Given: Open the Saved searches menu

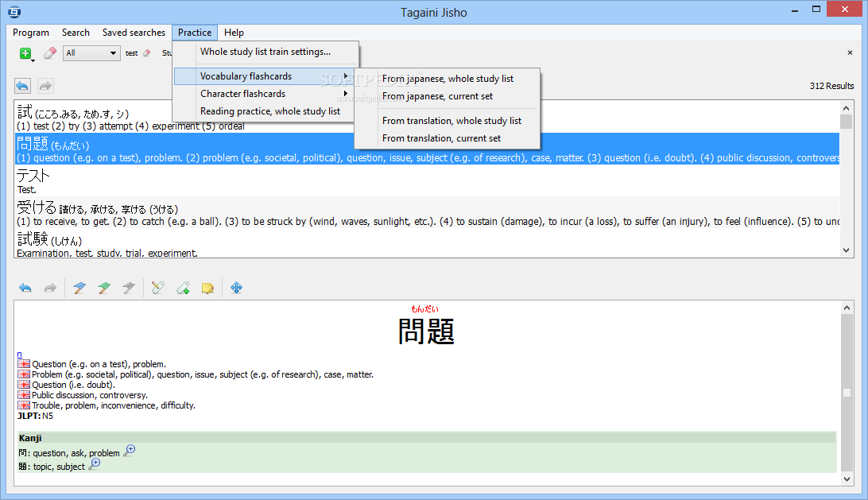Looking at the screenshot, I should [134, 33].
